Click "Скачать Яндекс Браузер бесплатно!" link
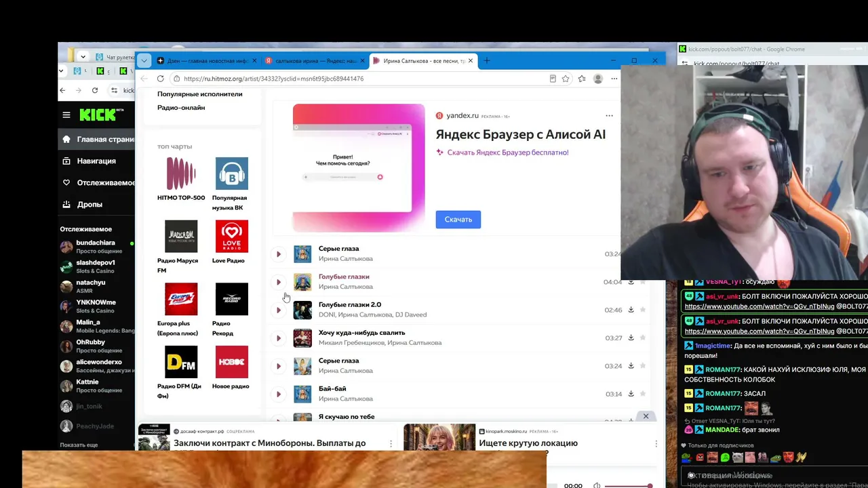 (508, 152)
